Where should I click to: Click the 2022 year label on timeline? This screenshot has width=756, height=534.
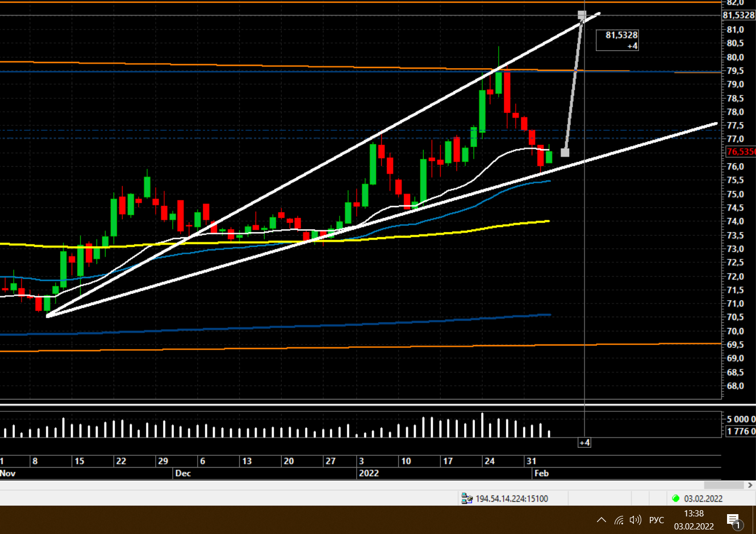tap(369, 473)
